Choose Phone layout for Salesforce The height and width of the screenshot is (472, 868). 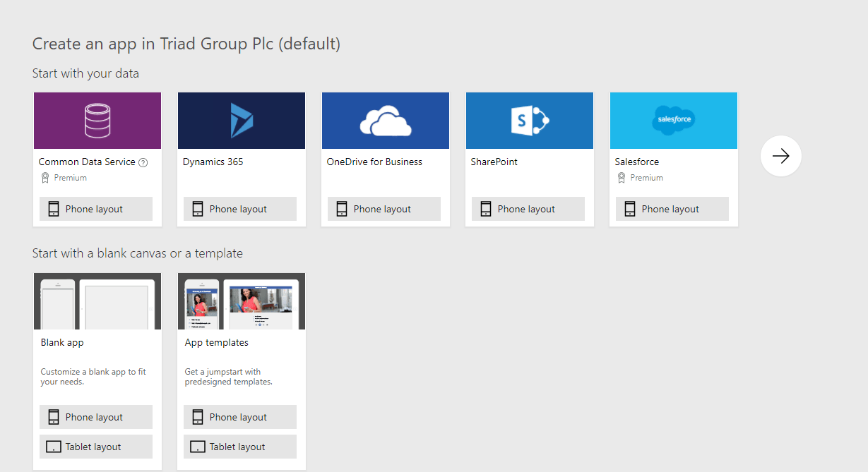(x=672, y=209)
